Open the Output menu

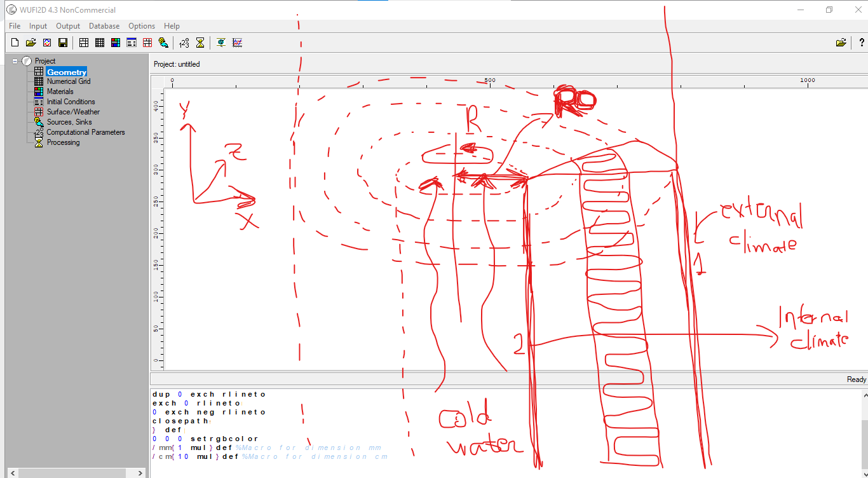click(x=68, y=26)
